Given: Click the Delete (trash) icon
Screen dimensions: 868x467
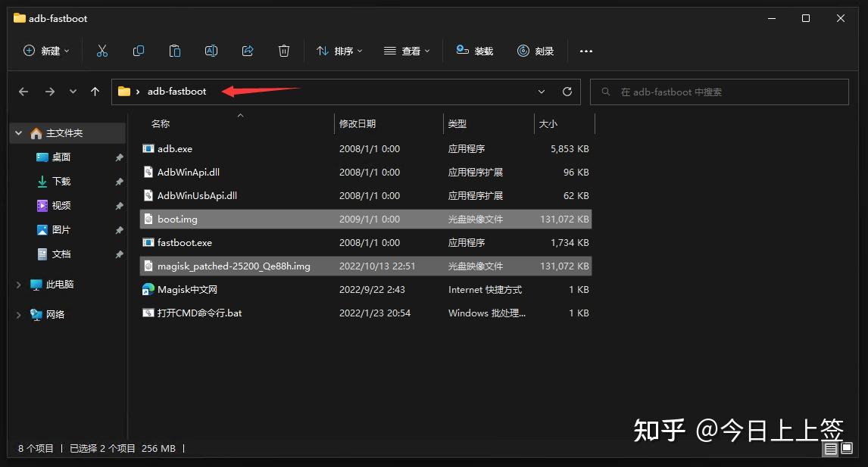Looking at the screenshot, I should [283, 51].
